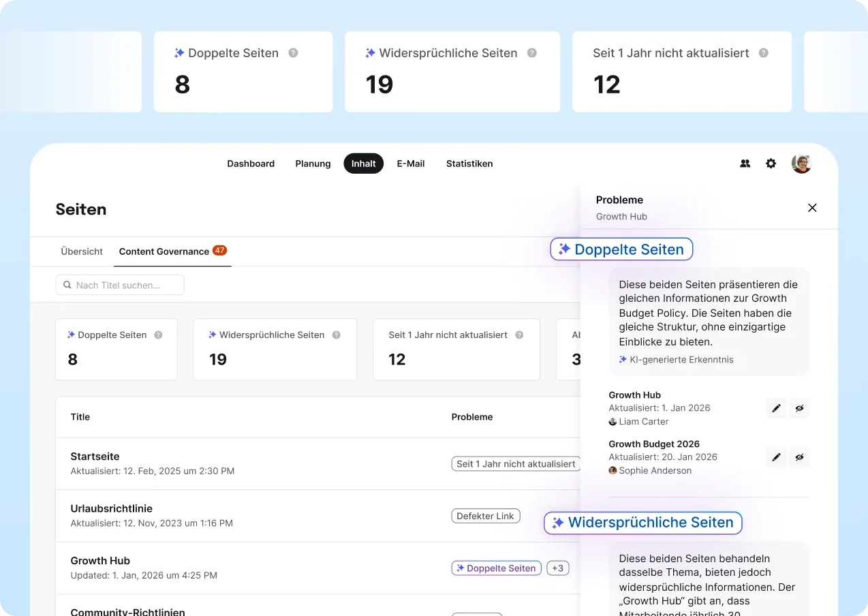This screenshot has height=616, width=868.
Task: Open the profile avatar picture
Action: [801, 163]
